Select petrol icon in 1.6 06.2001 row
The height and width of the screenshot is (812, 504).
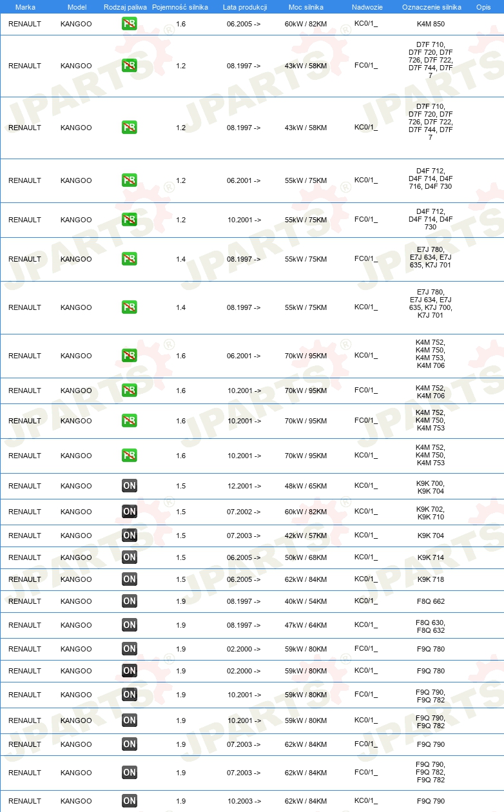(x=130, y=356)
